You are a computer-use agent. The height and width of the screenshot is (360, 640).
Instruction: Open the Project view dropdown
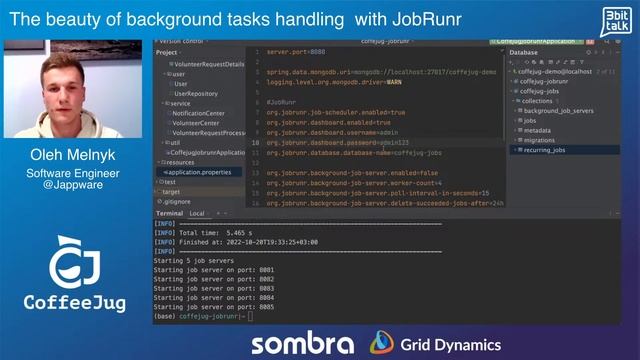(169, 53)
